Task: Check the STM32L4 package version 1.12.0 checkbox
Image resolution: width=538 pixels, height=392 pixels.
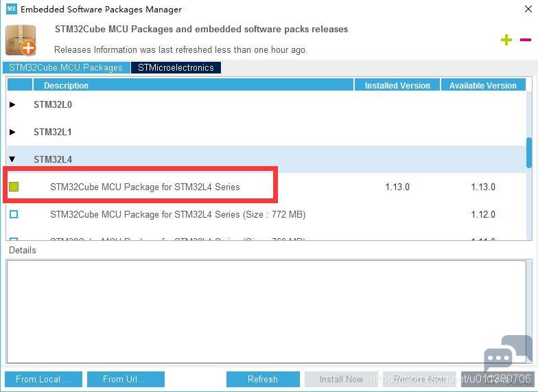Action: (14, 214)
